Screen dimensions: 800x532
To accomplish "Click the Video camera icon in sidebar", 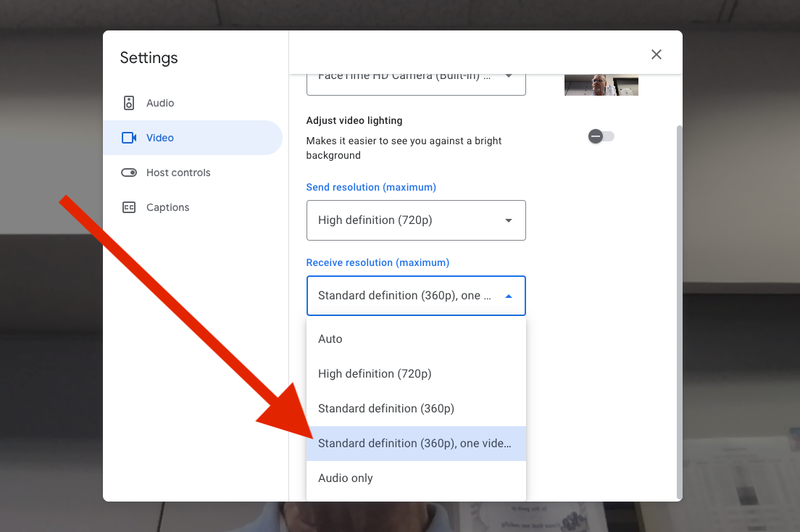I will tap(129, 138).
